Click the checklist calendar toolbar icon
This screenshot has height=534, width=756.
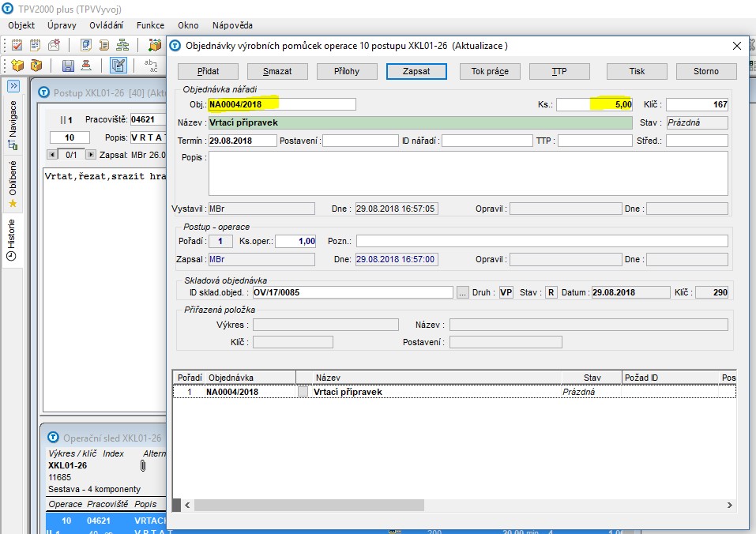[17, 45]
